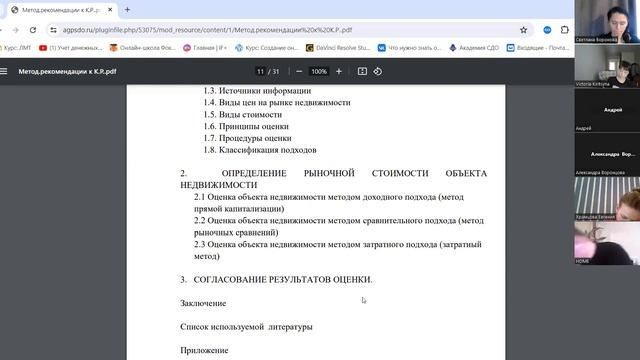Reload the current page
This screenshot has height=360, width=640.
click(x=33, y=30)
